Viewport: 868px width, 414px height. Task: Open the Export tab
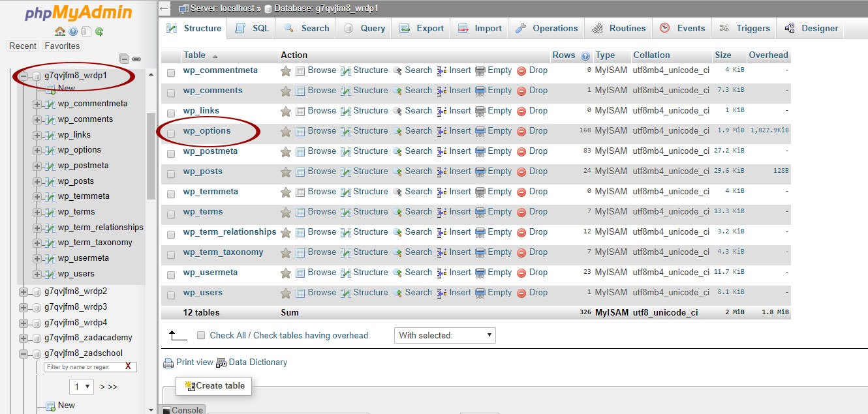pyautogui.click(x=422, y=28)
